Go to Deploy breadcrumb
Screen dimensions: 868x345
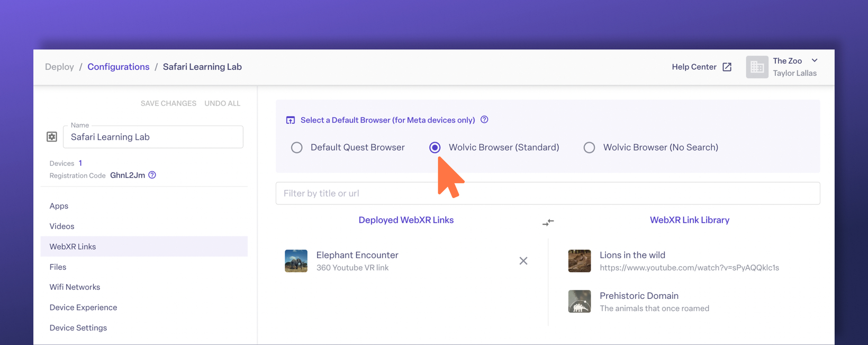click(x=59, y=67)
